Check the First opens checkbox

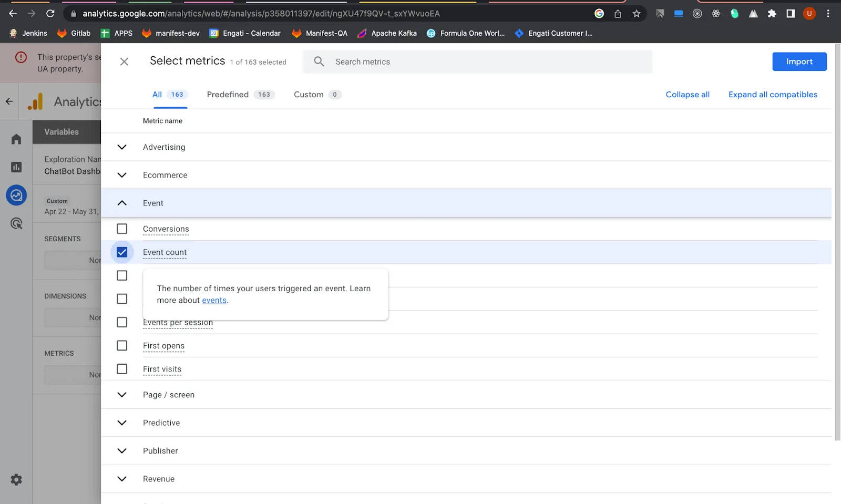[x=122, y=345]
